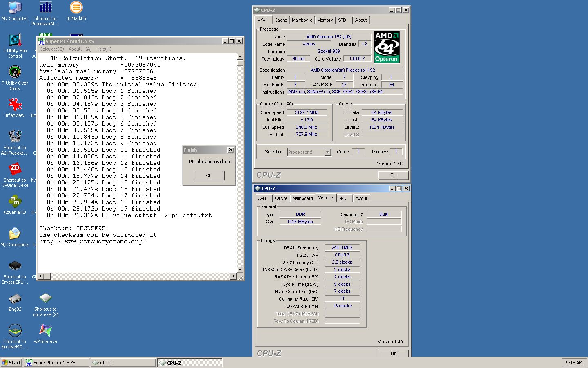Launch the 3DMark05 desktop icon
The height and width of the screenshot is (368, 588).
coord(76,11)
